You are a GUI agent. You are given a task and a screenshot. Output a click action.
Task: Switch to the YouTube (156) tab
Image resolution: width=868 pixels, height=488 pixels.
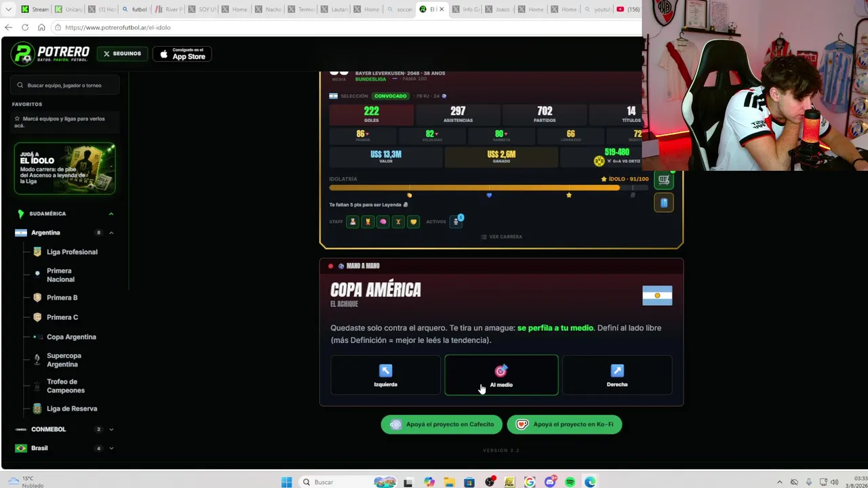pyautogui.click(x=628, y=9)
